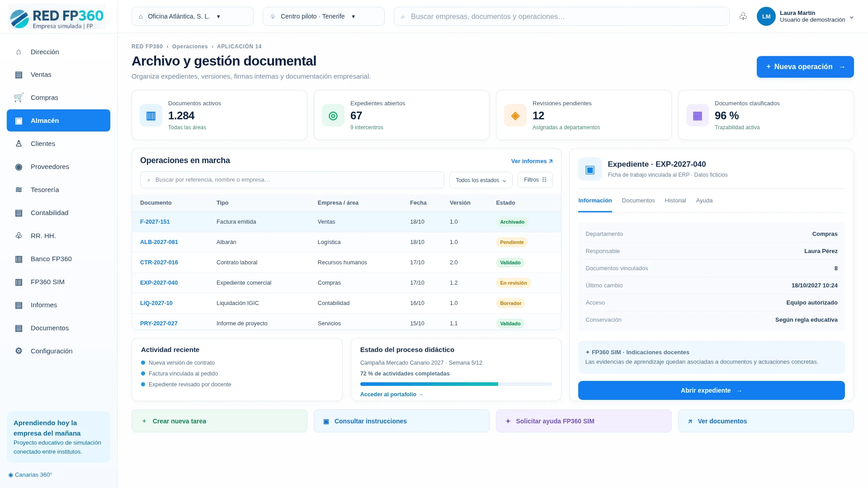Open the Oficina Atlántica company dropdown

(193, 16)
